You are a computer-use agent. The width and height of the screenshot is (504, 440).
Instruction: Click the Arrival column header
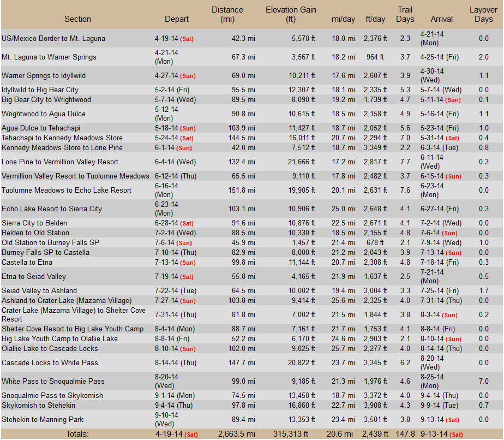pyautogui.click(x=442, y=19)
